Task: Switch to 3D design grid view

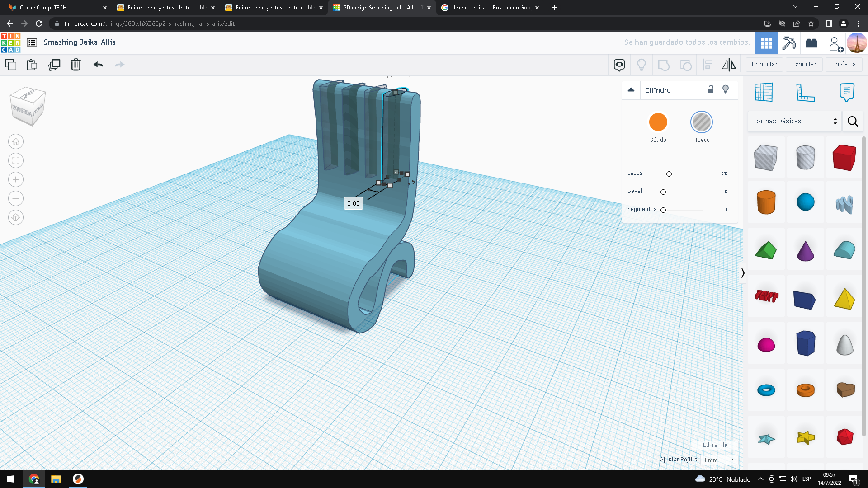Action: 766,43
